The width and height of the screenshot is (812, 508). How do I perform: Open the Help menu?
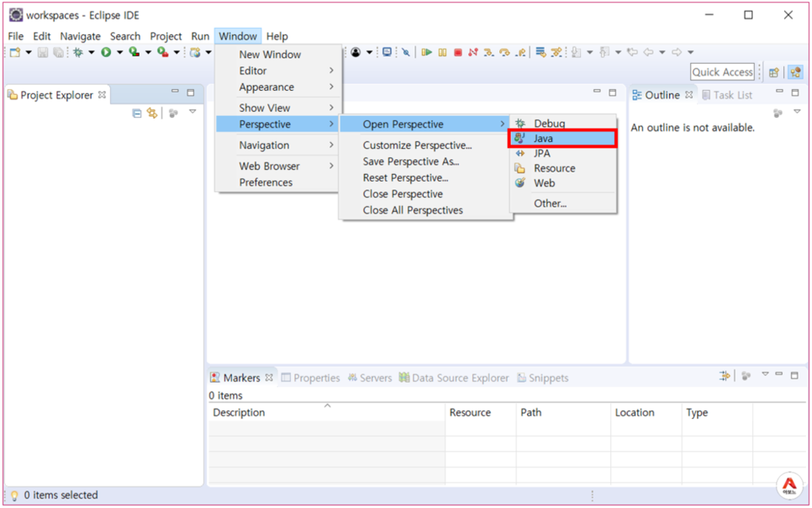pyautogui.click(x=277, y=36)
